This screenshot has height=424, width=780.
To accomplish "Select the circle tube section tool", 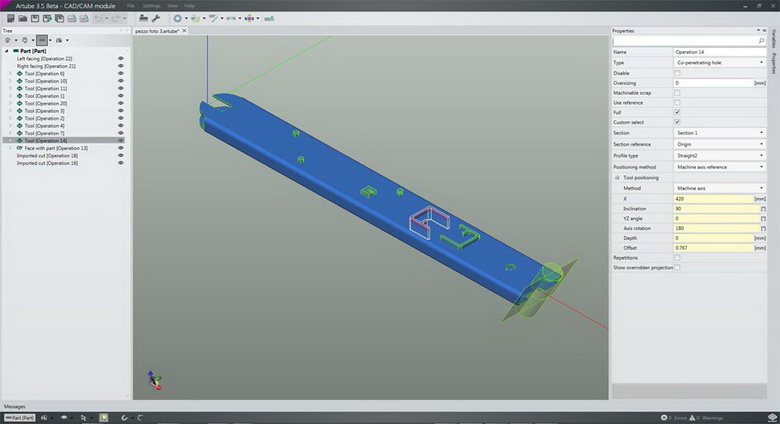I will click(178, 18).
